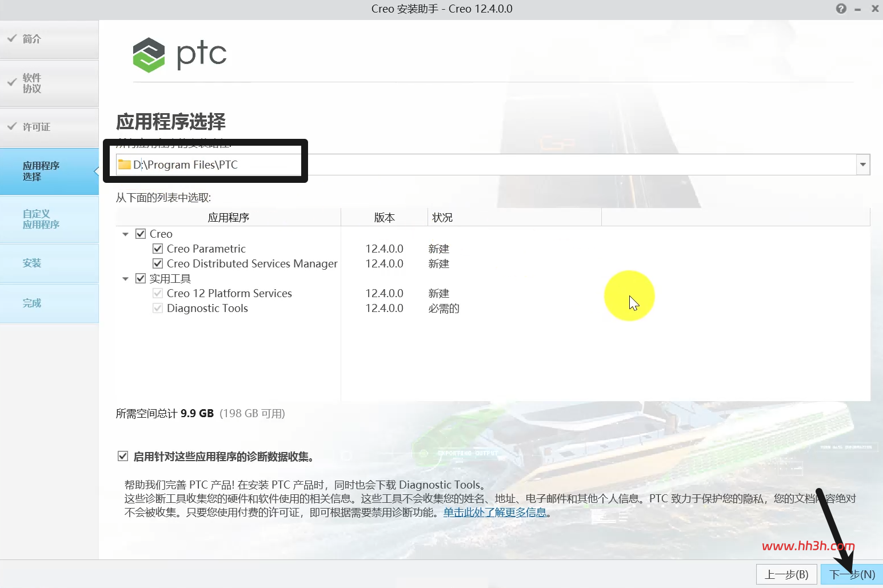The height and width of the screenshot is (588, 883).
Task: Click 下一步(N) next button
Action: pyautogui.click(x=852, y=574)
